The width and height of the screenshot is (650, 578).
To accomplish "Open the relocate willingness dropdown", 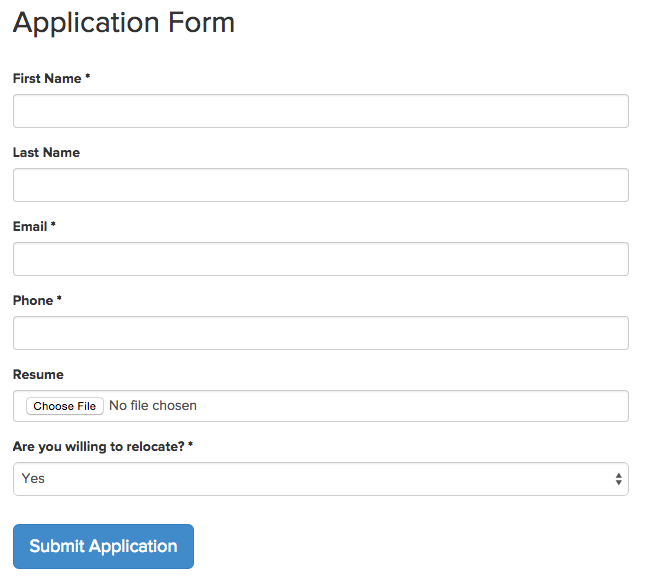I will (x=320, y=479).
